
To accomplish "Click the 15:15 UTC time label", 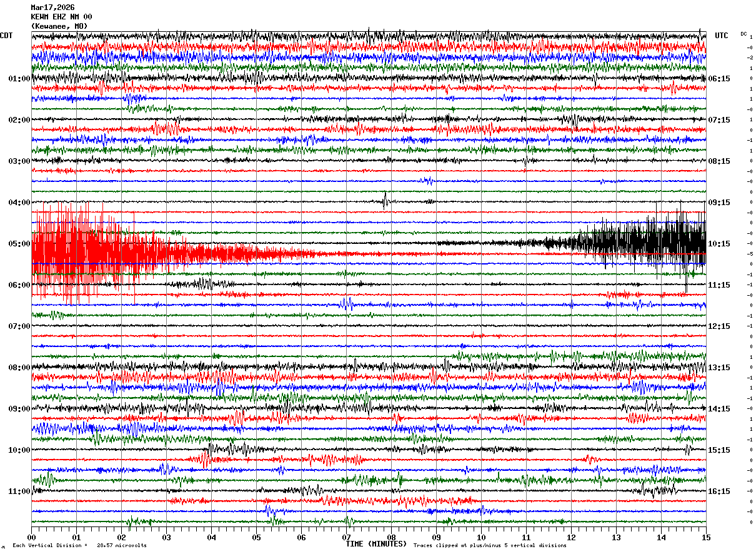I will 719,450.
